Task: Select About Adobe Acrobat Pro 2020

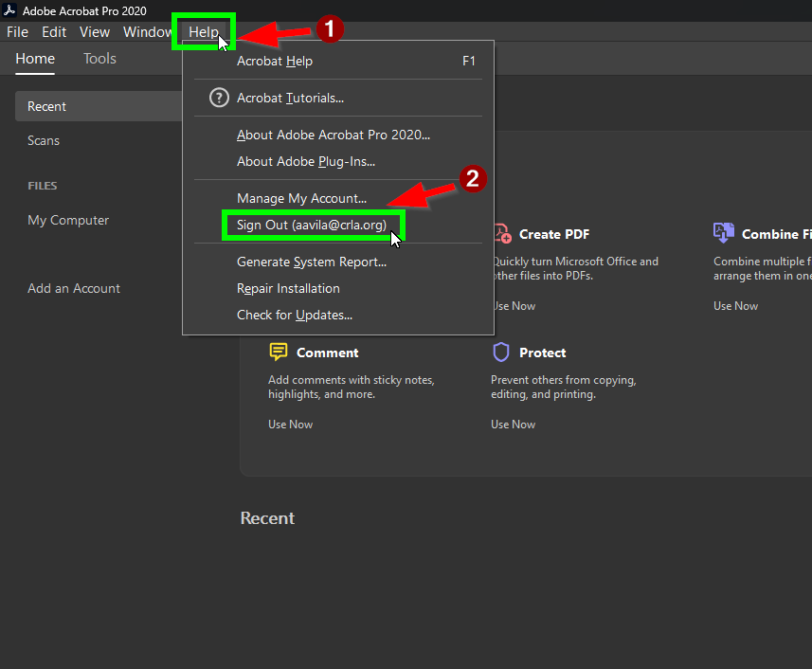Action: (x=338, y=136)
